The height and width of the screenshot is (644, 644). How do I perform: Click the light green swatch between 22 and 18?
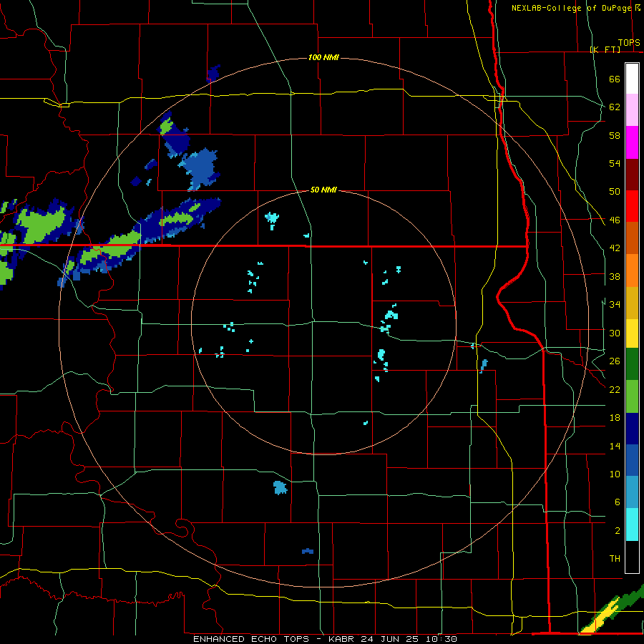click(632, 396)
